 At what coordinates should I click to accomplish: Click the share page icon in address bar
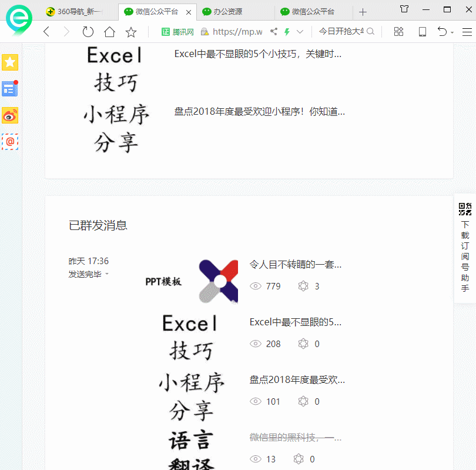[273, 31]
